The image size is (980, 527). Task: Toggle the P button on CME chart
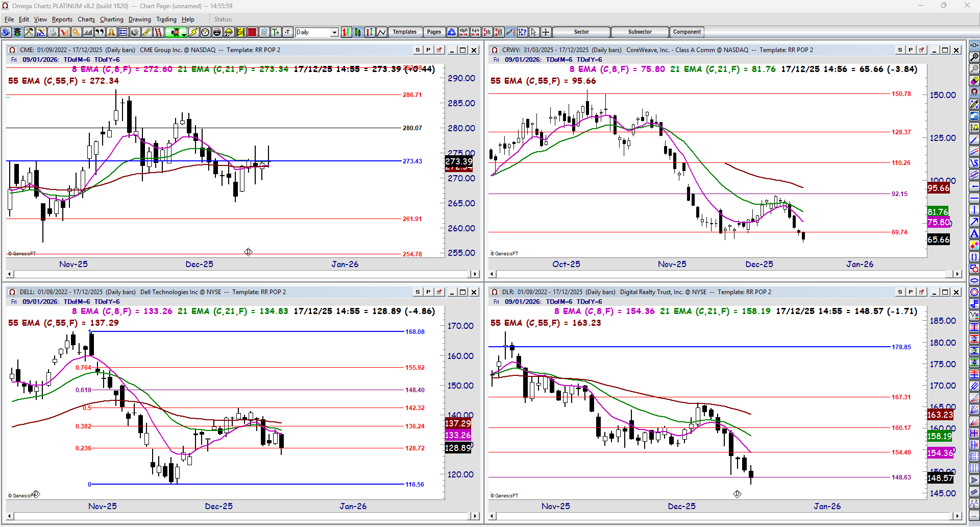pyautogui.click(x=428, y=50)
